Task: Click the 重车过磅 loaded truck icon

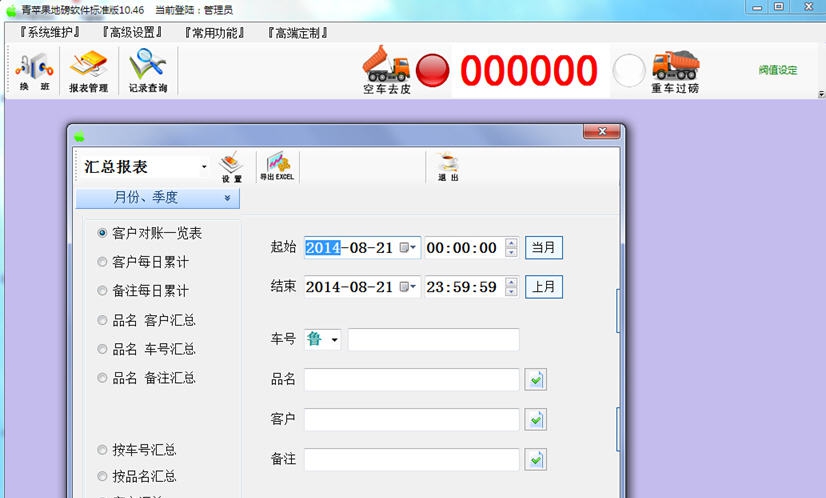Action: click(x=675, y=72)
